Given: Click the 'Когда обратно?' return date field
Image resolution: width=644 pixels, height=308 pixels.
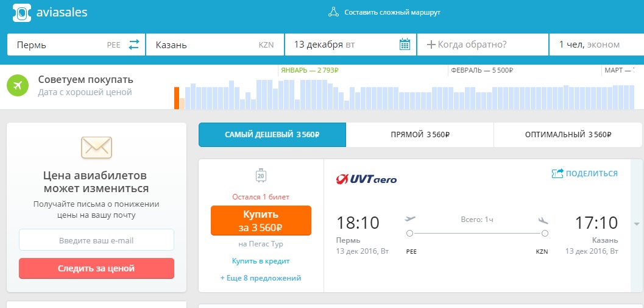Looking at the screenshot, I should click(483, 45).
